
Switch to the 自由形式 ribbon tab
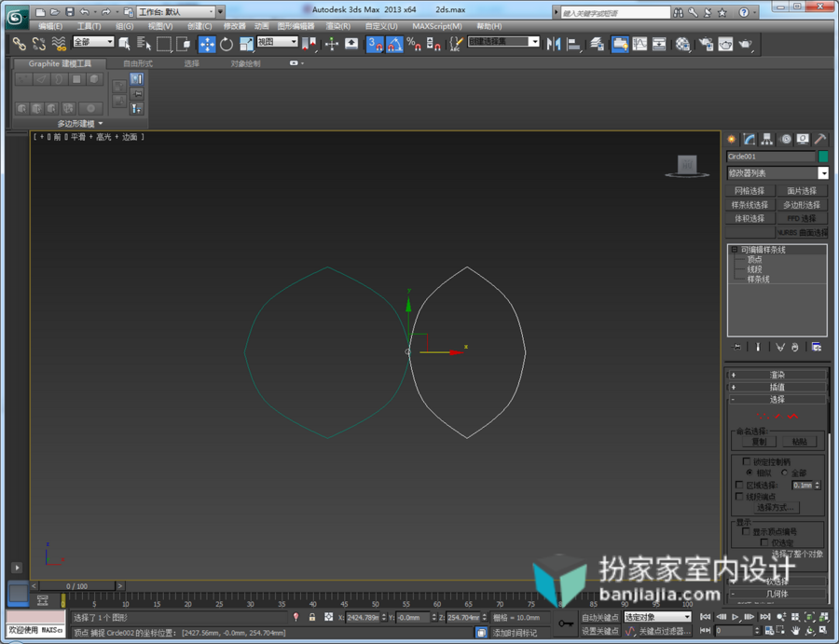click(x=138, y=63)
